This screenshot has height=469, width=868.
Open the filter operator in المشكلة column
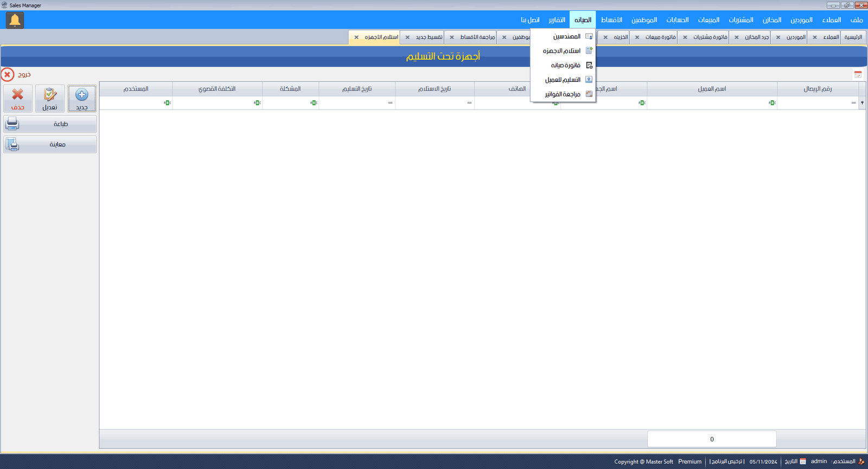(313, 102)
